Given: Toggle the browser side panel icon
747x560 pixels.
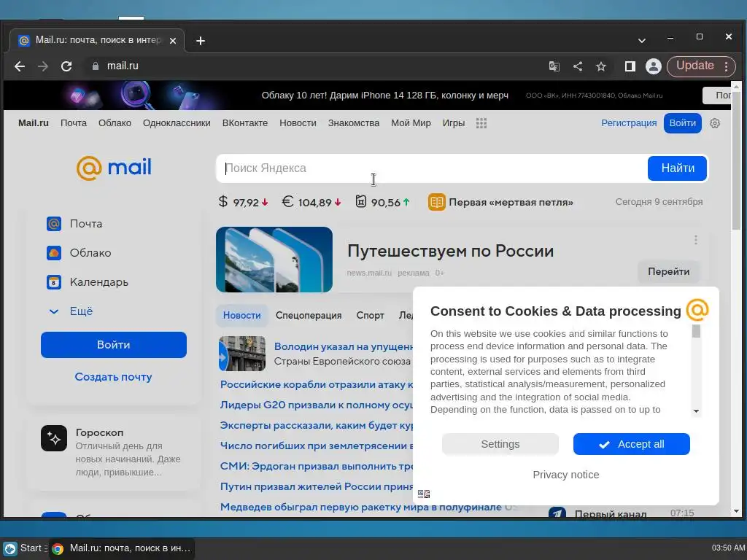Looking at the screenshot, I should click(630, 66).
